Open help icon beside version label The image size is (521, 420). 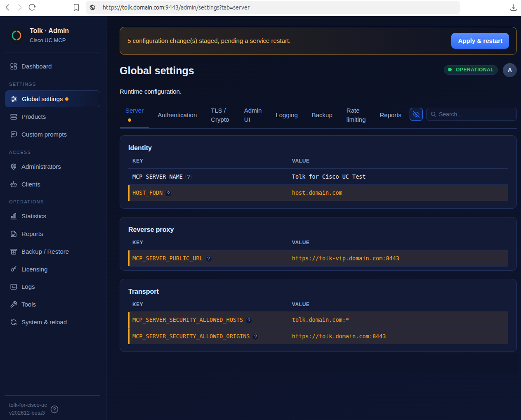point(54,409)
